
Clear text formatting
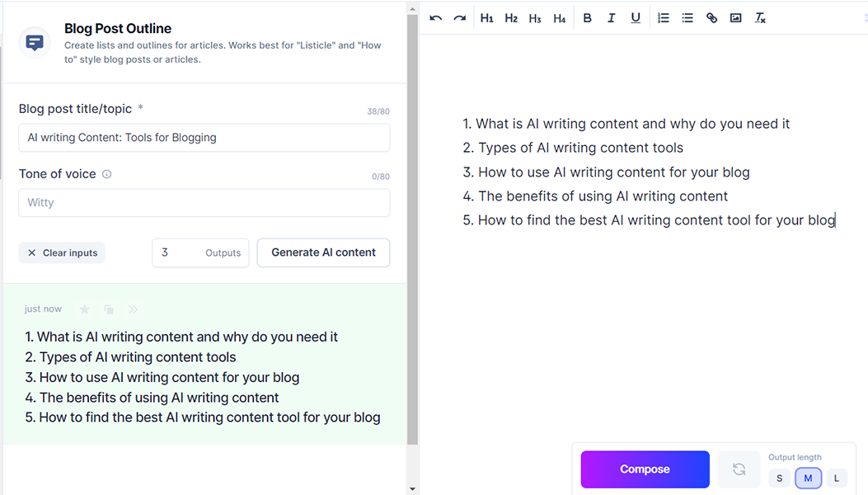[760, 18]
